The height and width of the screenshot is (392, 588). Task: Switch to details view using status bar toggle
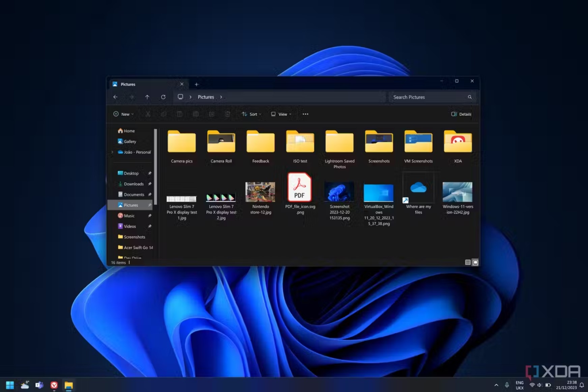tap(467, 262)
